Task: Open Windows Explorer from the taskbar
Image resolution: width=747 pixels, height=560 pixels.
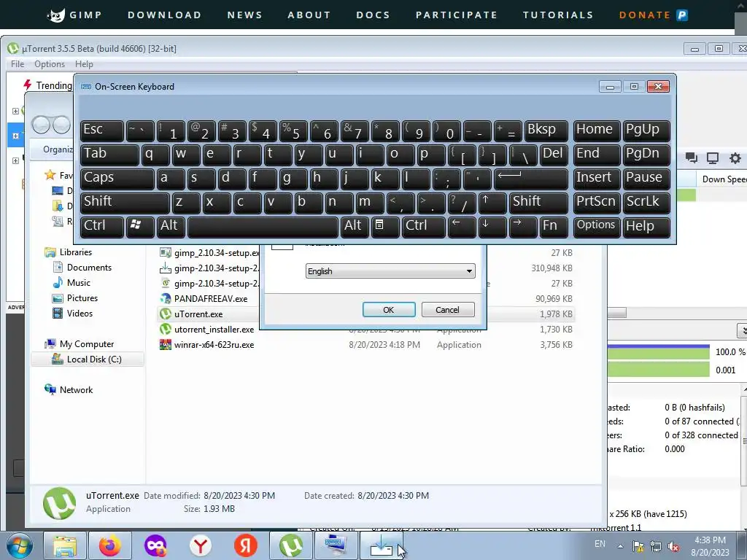Action: point(65,545)
